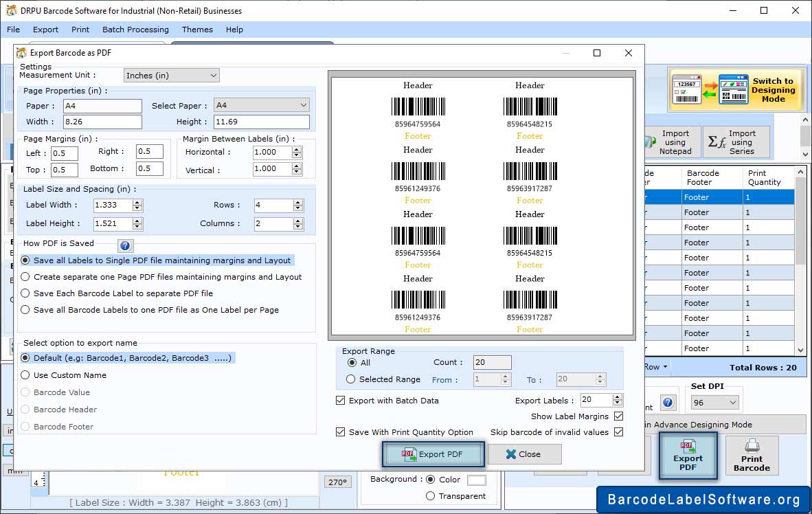The height and width of the screenshot is (514, 812).
Task: Increase Label Width spinner value
Action: (137, 203)
